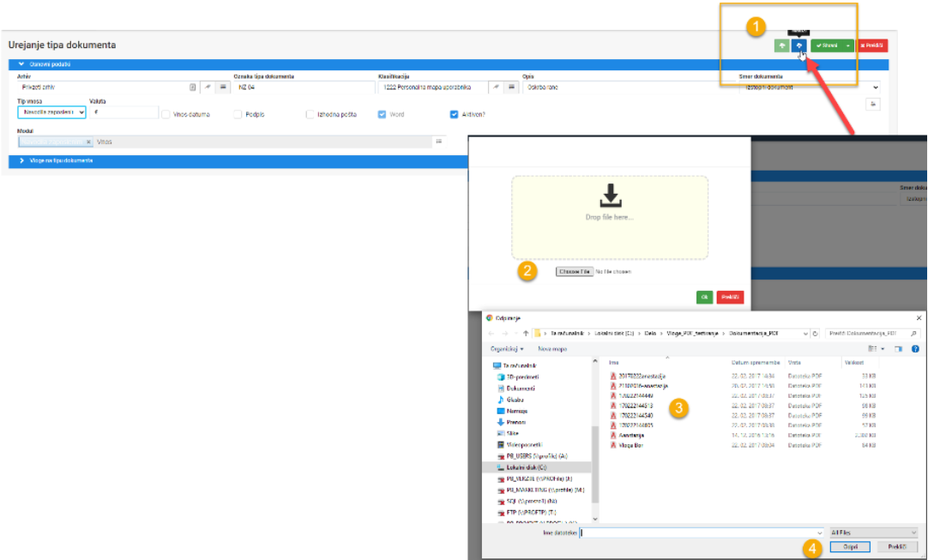Click the list icon next to Arhiv field
928x560 pixels.
223,87
